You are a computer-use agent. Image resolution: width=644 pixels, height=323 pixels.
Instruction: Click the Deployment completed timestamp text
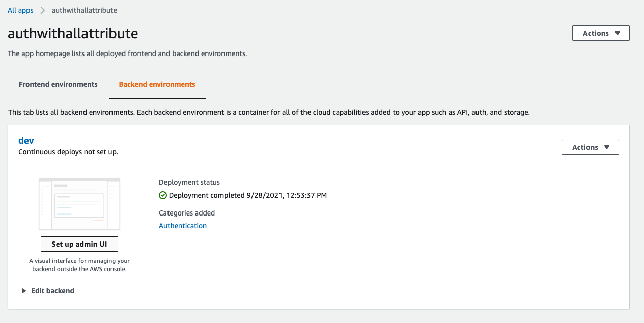click(x=248, y=195)
